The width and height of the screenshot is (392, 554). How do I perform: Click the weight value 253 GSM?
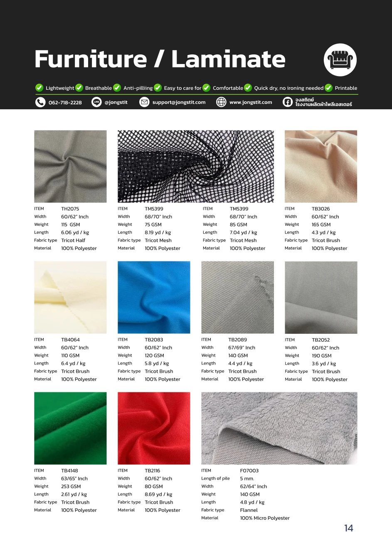[x=71, y=486]
